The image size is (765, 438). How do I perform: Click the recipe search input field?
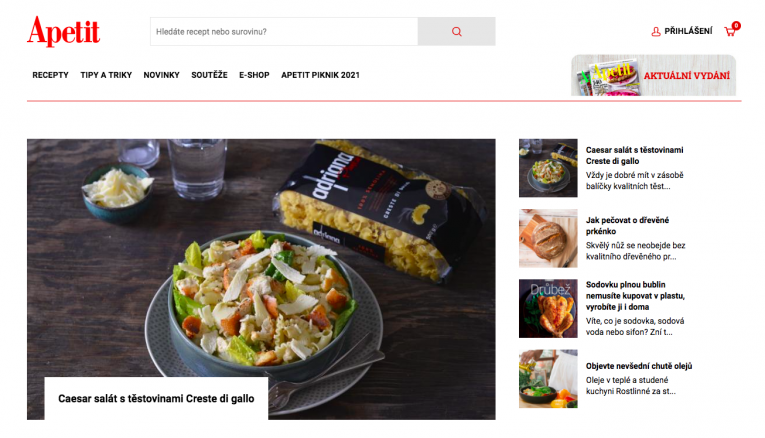click(284, 32)
